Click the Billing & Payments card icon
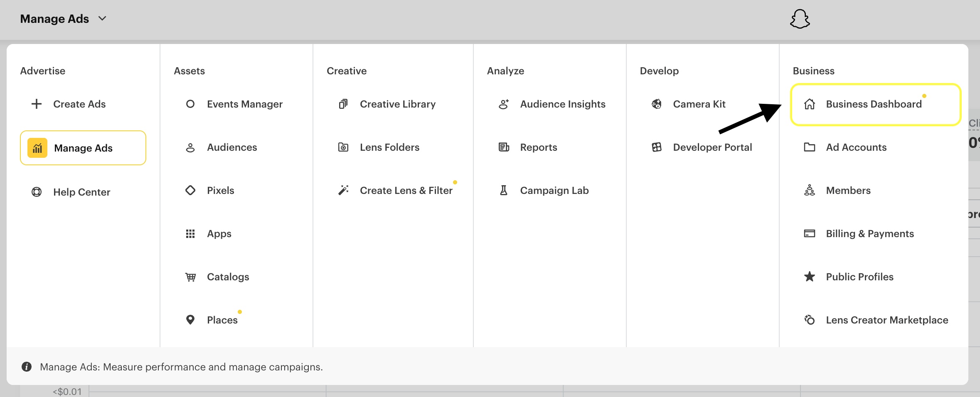Screen dimensions: 980x397 [x=809, y=233]
